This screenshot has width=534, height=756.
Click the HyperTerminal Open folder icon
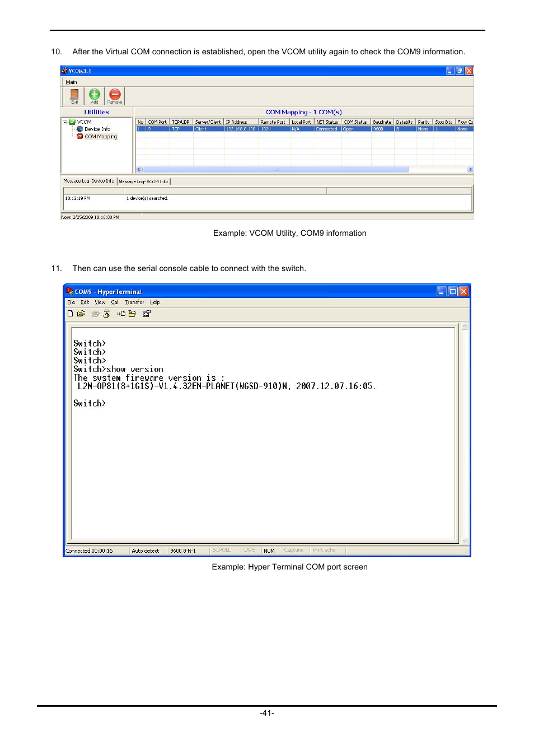pyautogui.click(x=81, y=314)
